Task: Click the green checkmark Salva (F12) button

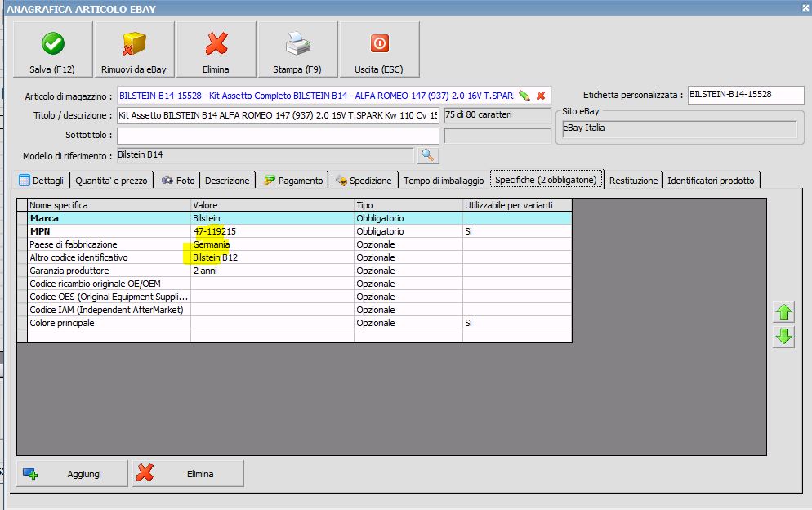Action: pyautogui.click(x=53, y=50)
